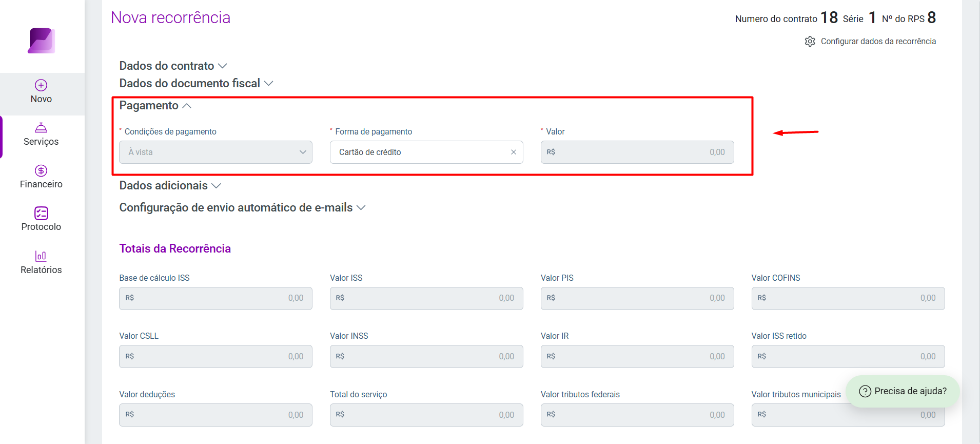Click the Série 1 text
The width and height of the screenshot is (980, 444).
(x=859, y=18)
